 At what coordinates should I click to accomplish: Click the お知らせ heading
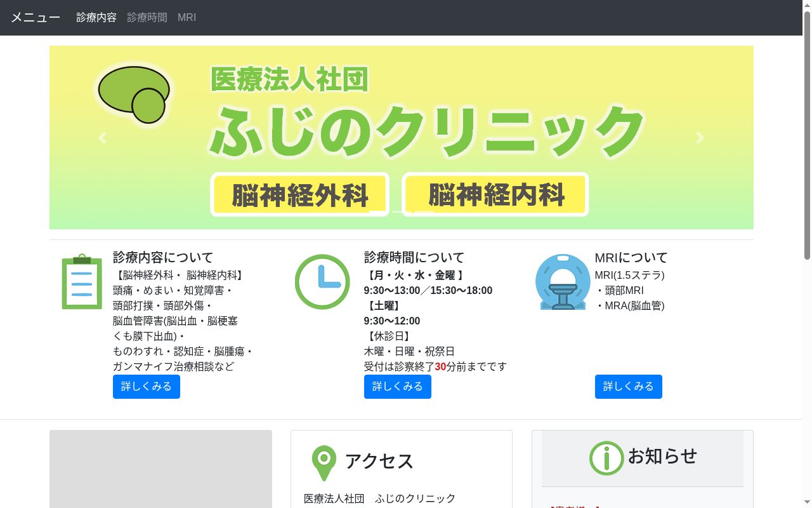click(662, 456)
